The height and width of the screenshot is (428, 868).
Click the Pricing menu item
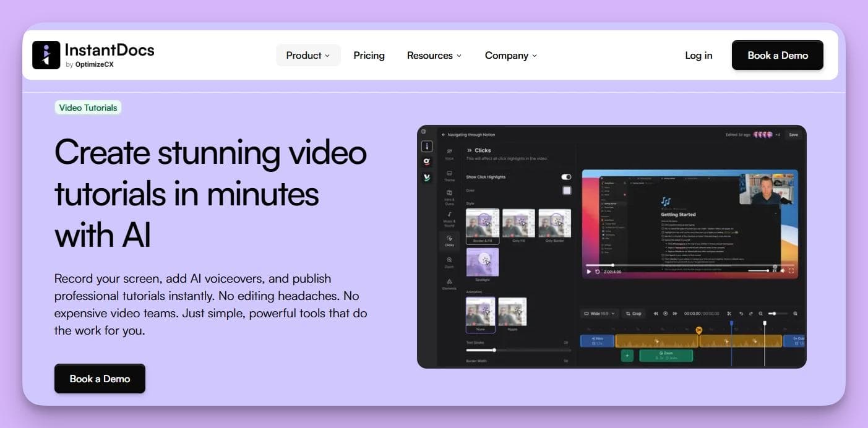[369, 55]
